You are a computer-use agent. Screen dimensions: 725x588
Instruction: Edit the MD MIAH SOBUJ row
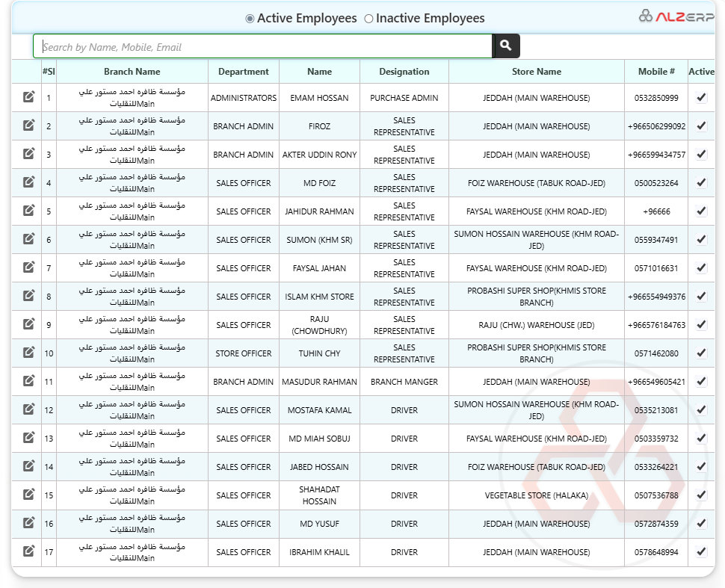pos(28,437)
